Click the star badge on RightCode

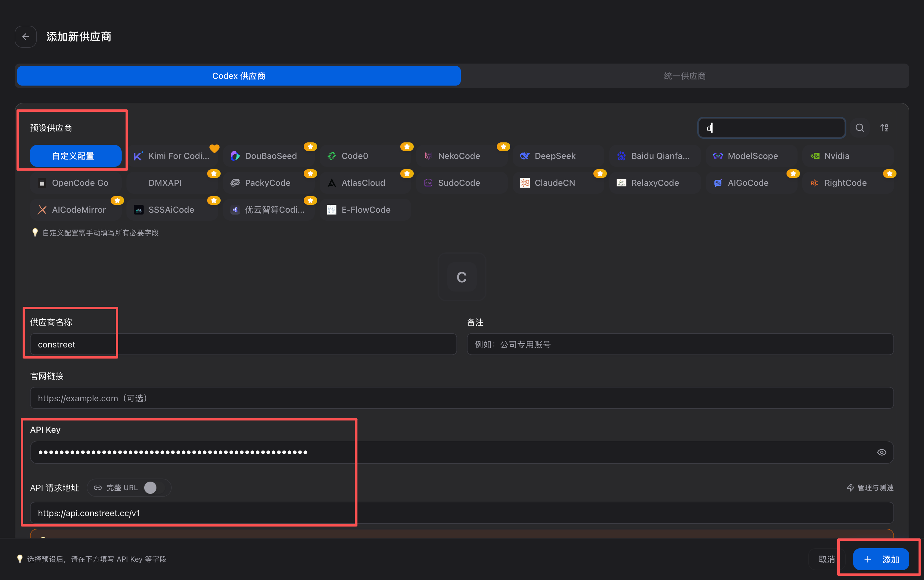point(889,173)
